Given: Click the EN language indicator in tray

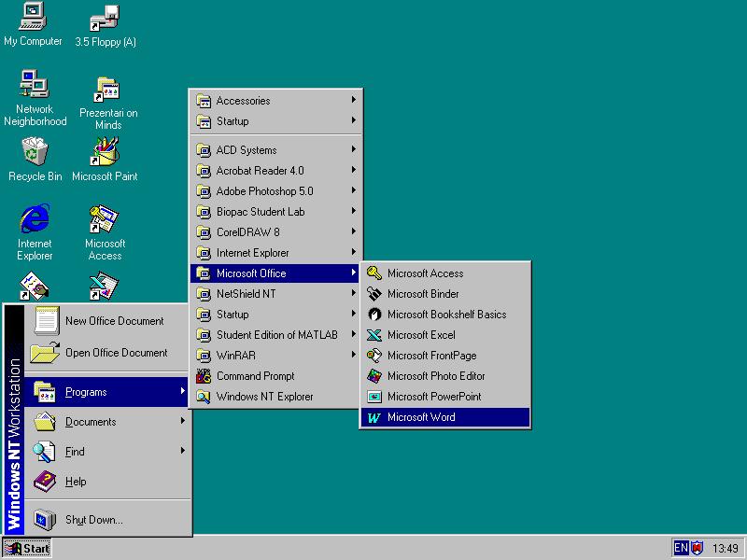Looking at the screenshot, I should [681, 548].
